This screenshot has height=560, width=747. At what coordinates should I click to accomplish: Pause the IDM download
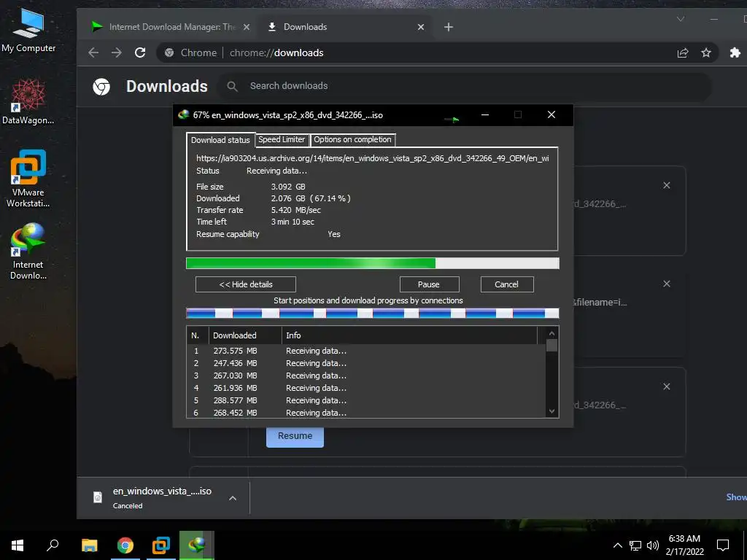[x=429, y=284]
